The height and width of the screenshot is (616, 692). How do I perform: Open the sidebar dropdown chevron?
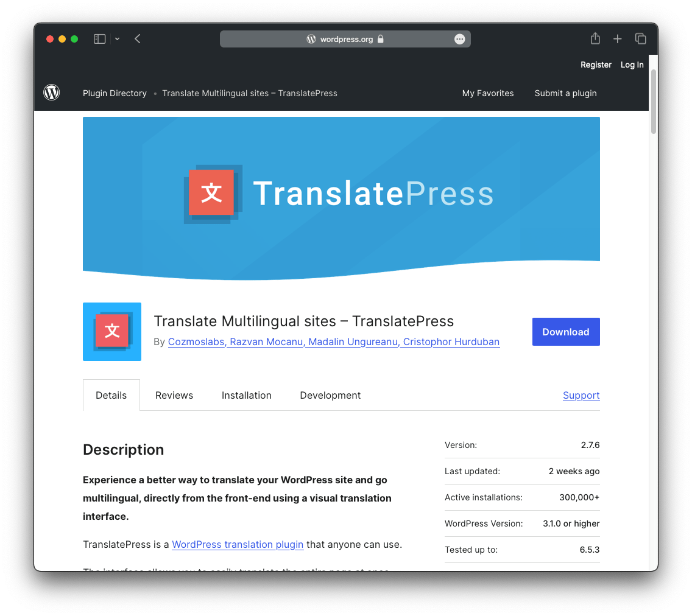[x=117, y=38]
